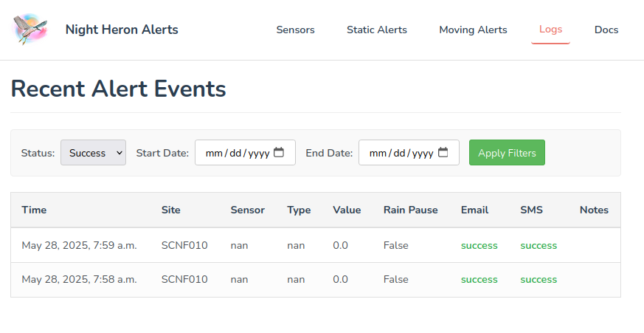Focus the End Date input field
The image size is (644, 333).
[409, 153]
